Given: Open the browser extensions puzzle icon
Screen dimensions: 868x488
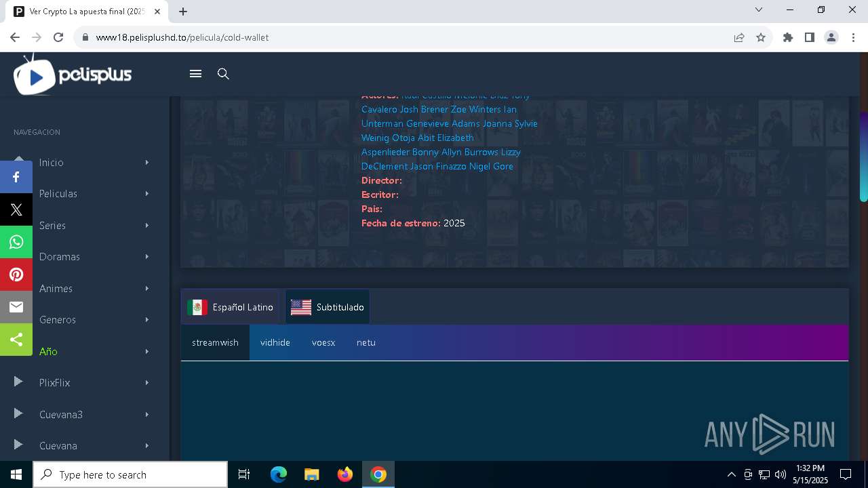Looking at the screenshot, I should (788, 37).
